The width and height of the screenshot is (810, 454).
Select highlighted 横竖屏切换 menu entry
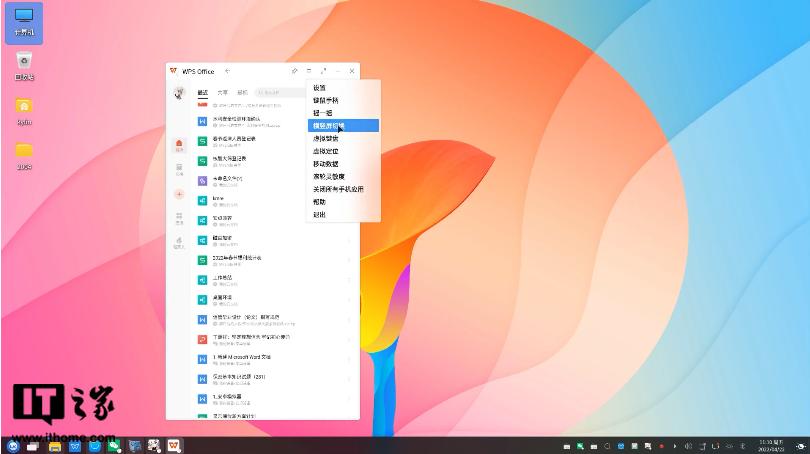coord(343,126)
